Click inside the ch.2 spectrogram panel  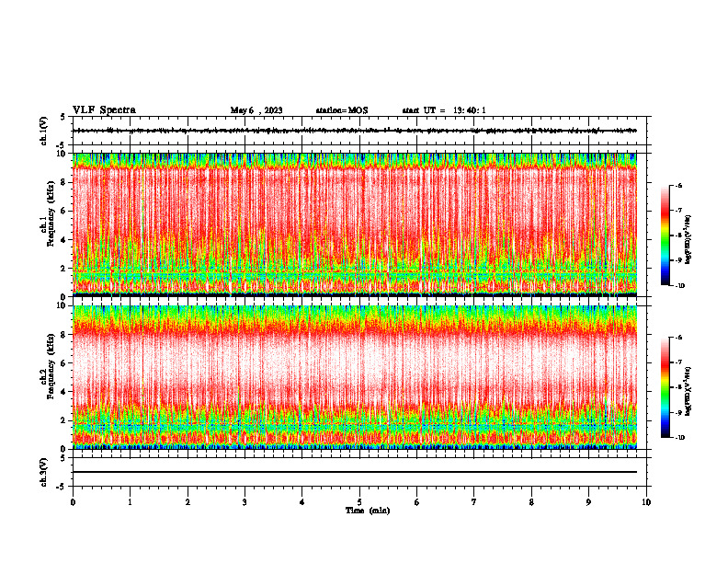click(355, 377)
